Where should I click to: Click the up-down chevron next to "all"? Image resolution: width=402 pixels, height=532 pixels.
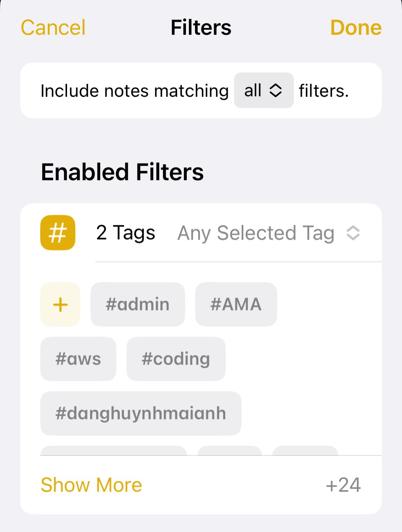(x=275, y=90)
